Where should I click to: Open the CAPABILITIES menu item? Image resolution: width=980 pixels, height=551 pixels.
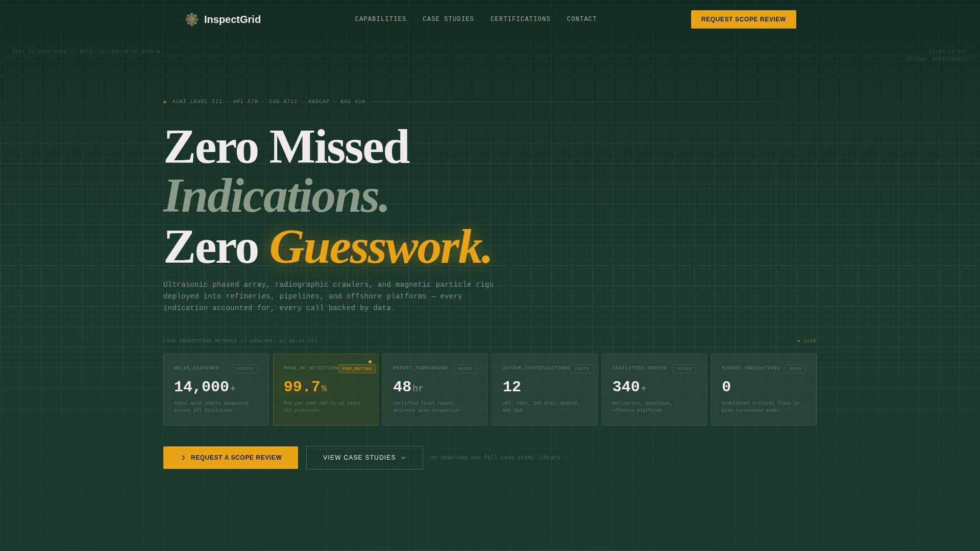[x=380, y=19]
